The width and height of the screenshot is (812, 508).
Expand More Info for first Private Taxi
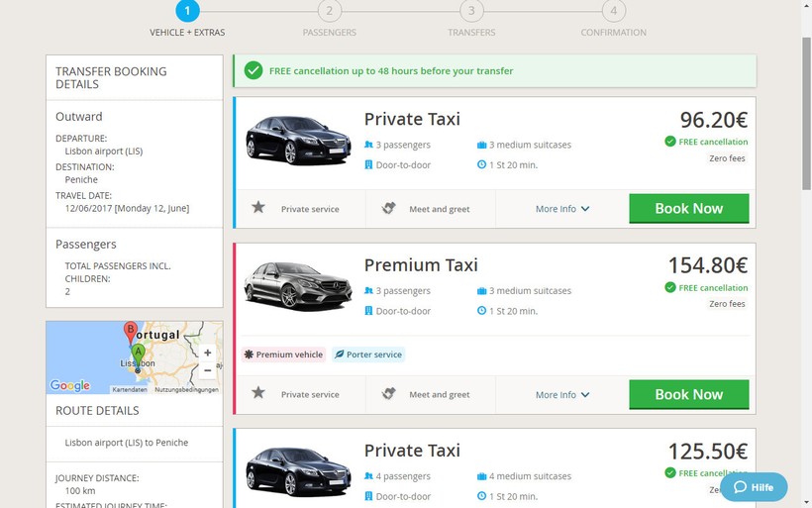coord(562,209)
